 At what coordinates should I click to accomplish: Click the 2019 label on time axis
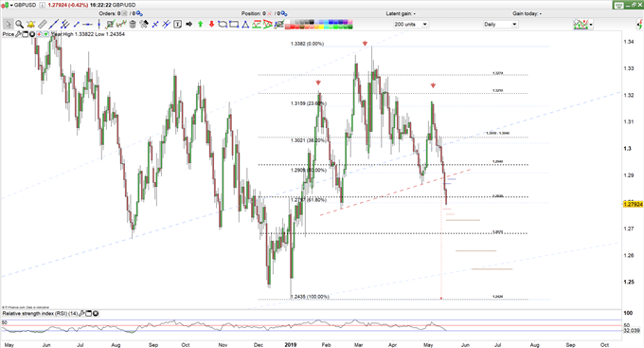(291, 345)
